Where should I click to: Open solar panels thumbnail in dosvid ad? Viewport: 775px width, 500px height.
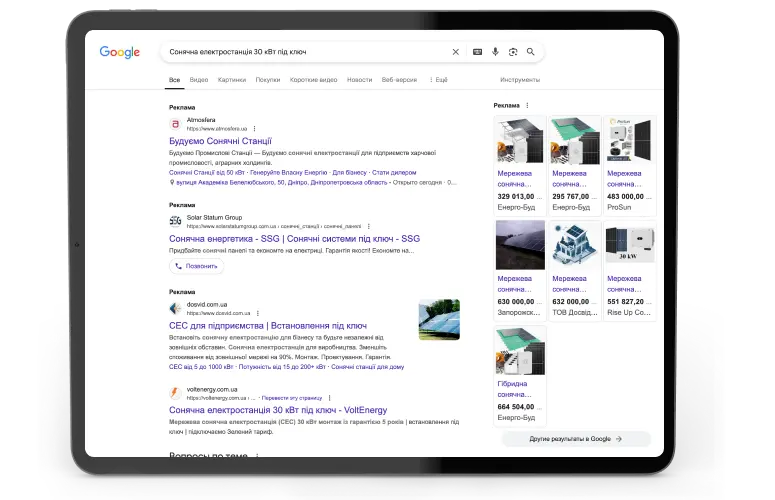pyautogui.click(x=439, y=320)
